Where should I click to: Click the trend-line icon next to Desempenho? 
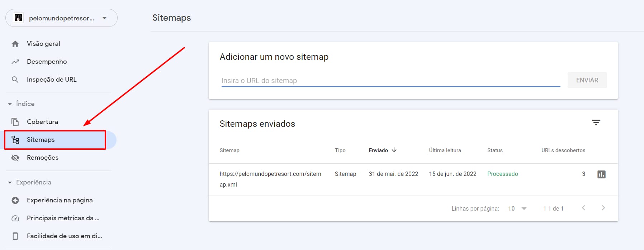15,62
